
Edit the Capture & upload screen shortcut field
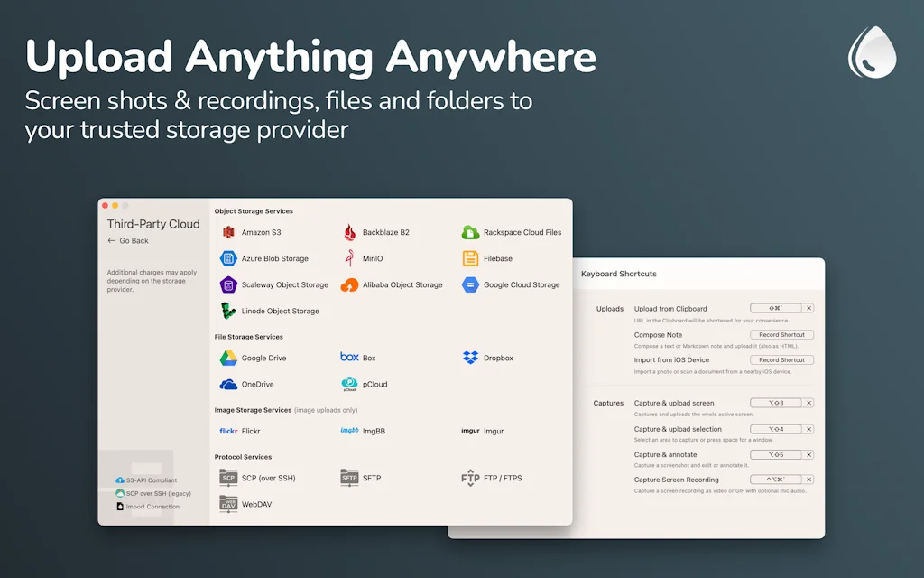776,404
